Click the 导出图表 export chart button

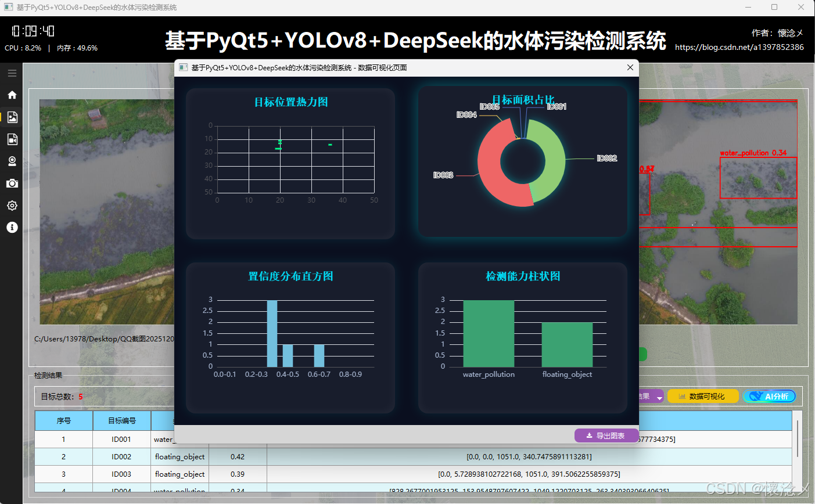click(x=606, y=435)
